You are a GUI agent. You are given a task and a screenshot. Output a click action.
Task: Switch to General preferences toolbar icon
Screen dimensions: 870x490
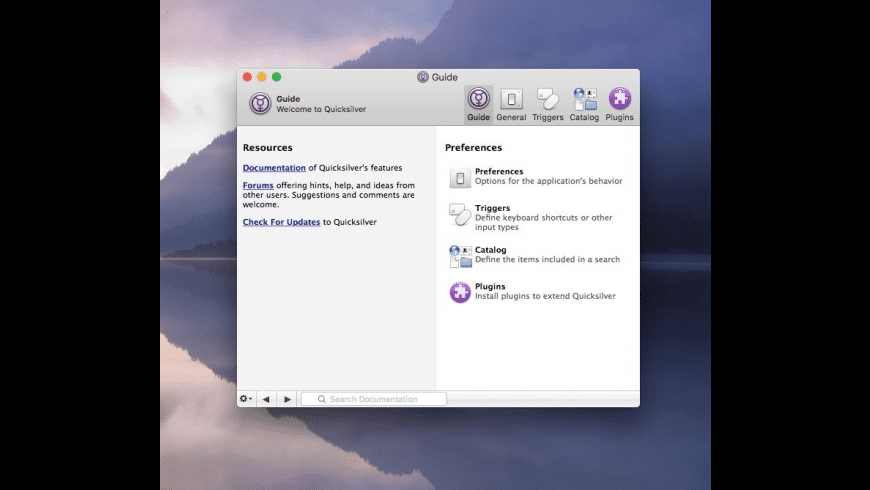pyautogui.click(x=511, y=104)
